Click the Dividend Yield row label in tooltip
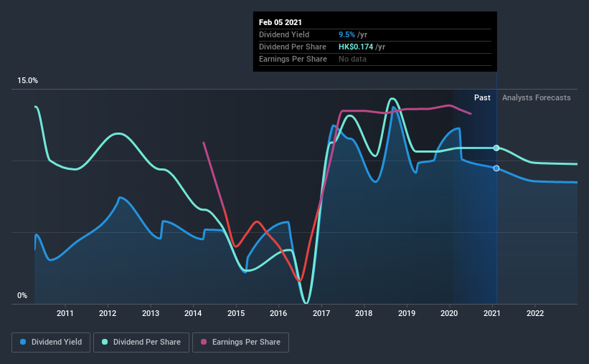589x364 pixels. point(284,34)
